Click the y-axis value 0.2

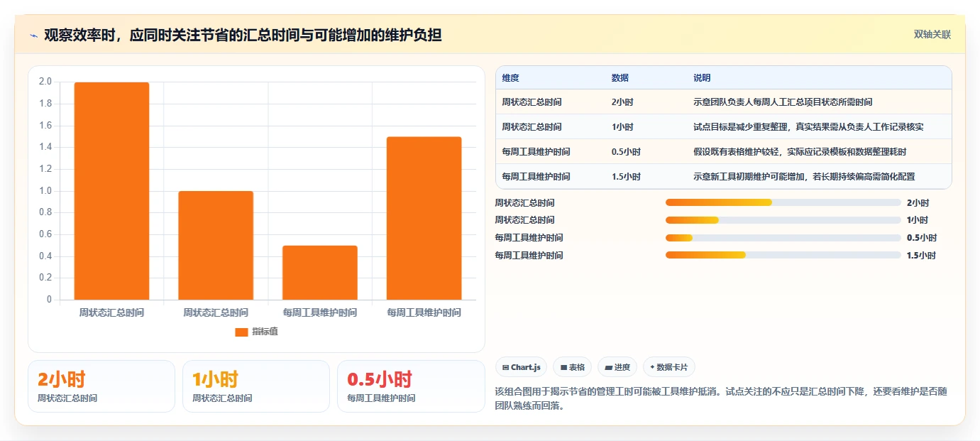(45, 278)
